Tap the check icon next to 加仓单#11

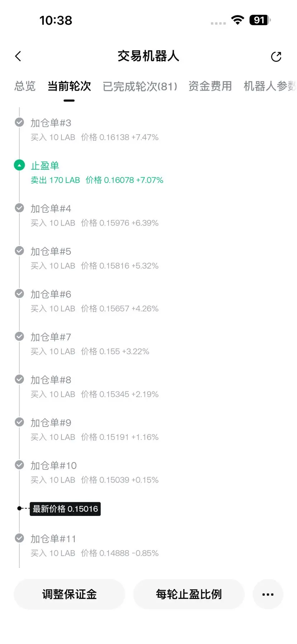(19, 538)
